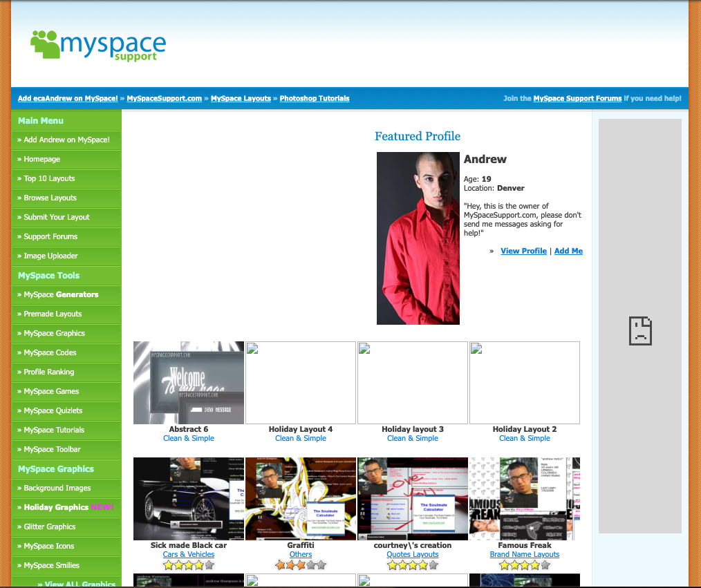701x588 pixels.
Task: Open Sick made Black car thumbnail
Action: point(189,499)
